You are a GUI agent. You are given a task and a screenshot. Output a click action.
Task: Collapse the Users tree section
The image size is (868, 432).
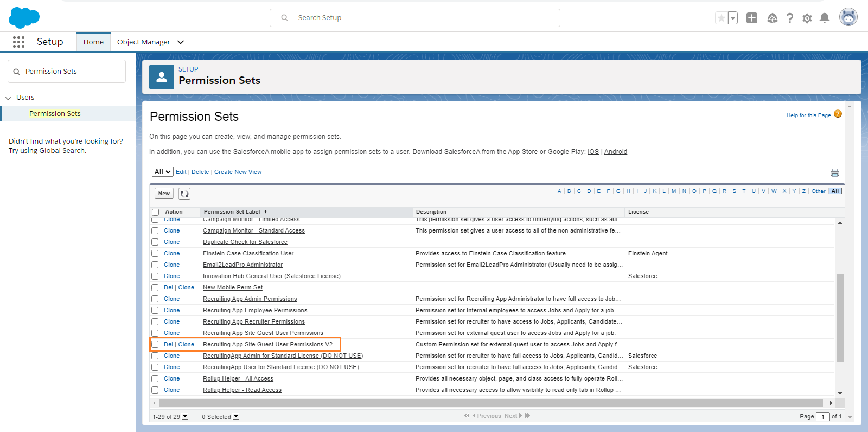(8, 98)
